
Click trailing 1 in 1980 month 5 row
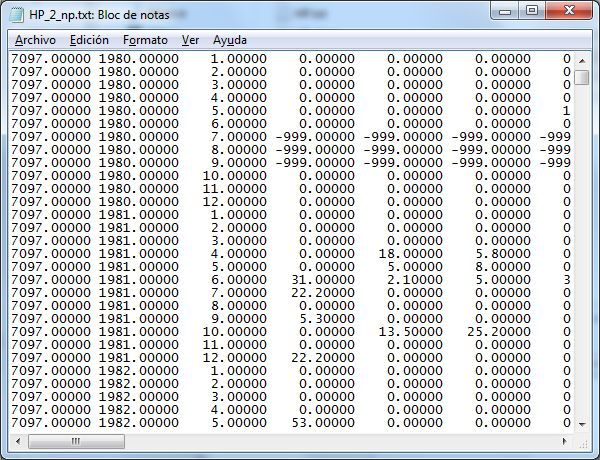click(x=567, y=111)
